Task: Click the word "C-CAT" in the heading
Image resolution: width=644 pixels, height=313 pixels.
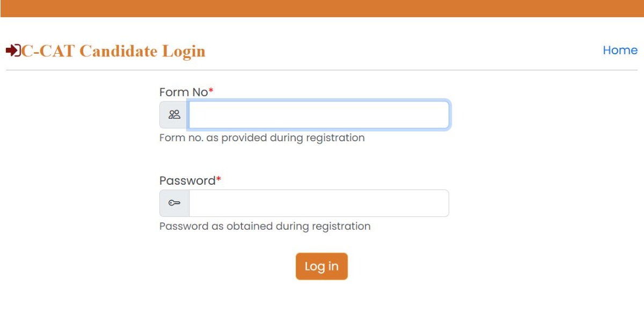Action: click(x=48, y=51)
